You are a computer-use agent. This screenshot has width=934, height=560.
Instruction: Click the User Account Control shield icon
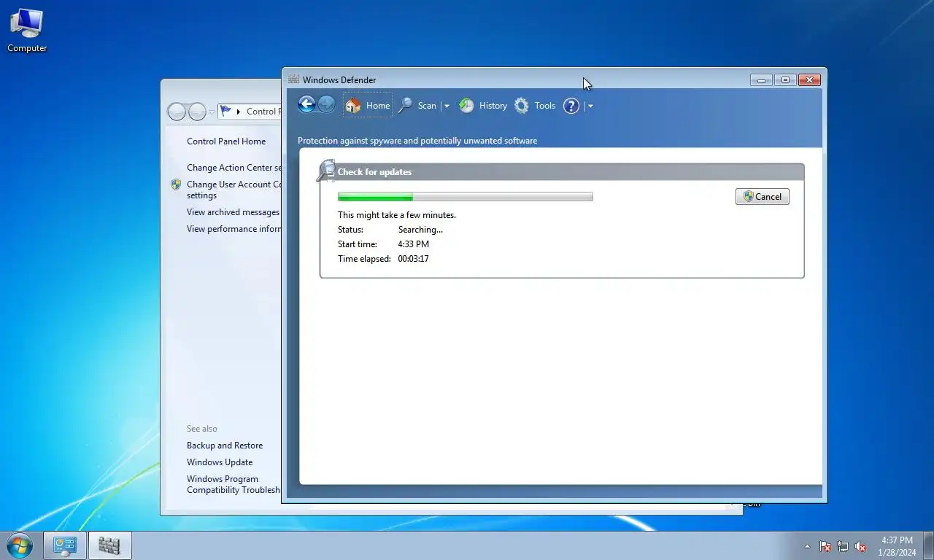pos(176,185)
